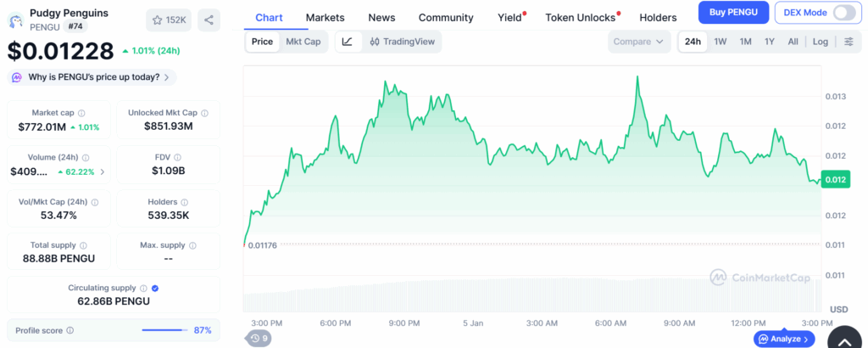Viewport: 868px width, 348px height.
Task: Expand the Volume (24h) details chevron
Action: pyautogui.click(x=103, y=171)
